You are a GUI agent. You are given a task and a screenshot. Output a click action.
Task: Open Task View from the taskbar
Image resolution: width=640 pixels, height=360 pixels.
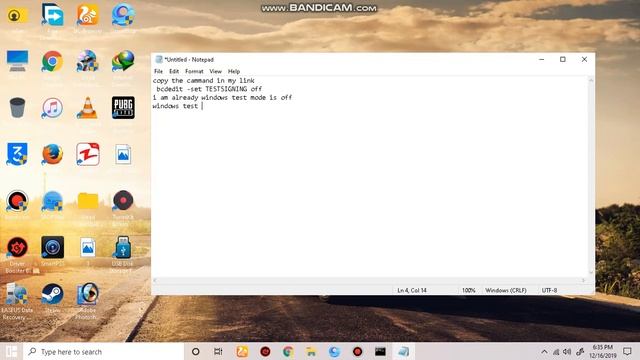click(x=218, y=351)
